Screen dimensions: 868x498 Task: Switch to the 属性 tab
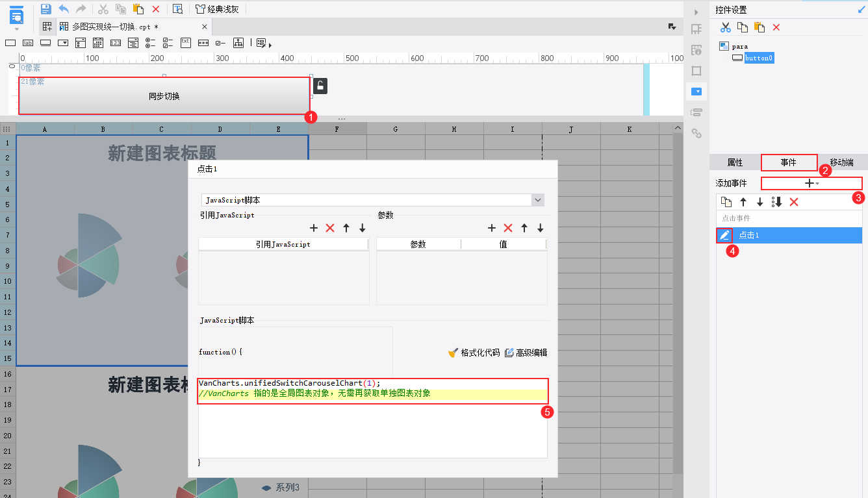pyautogui.click(x=735, y=162)
